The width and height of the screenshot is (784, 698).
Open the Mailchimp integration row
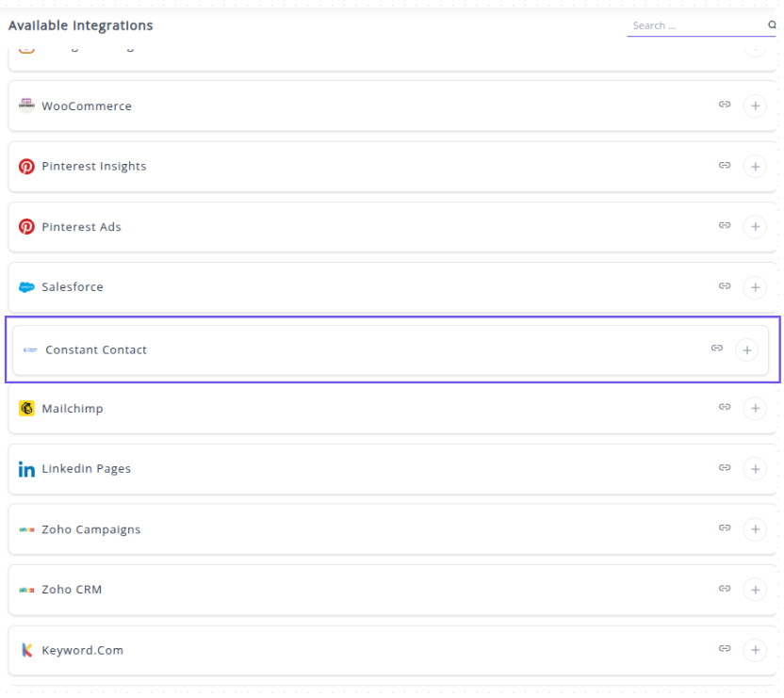377,409
